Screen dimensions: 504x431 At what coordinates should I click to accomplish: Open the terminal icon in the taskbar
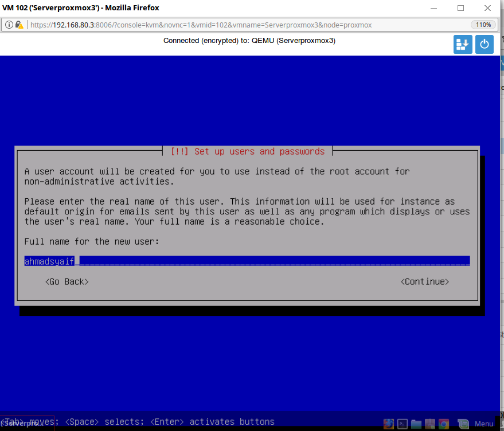[403, 424]
